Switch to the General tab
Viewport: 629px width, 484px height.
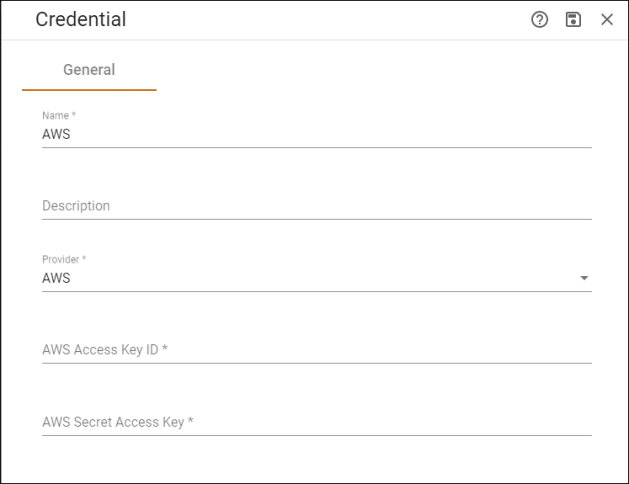pos(89,70)
